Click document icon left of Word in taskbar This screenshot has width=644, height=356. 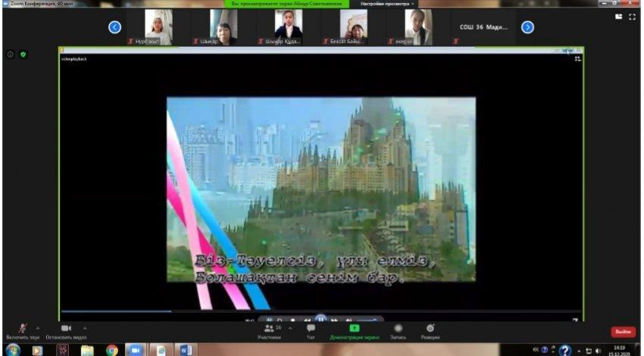click(161, 350)
